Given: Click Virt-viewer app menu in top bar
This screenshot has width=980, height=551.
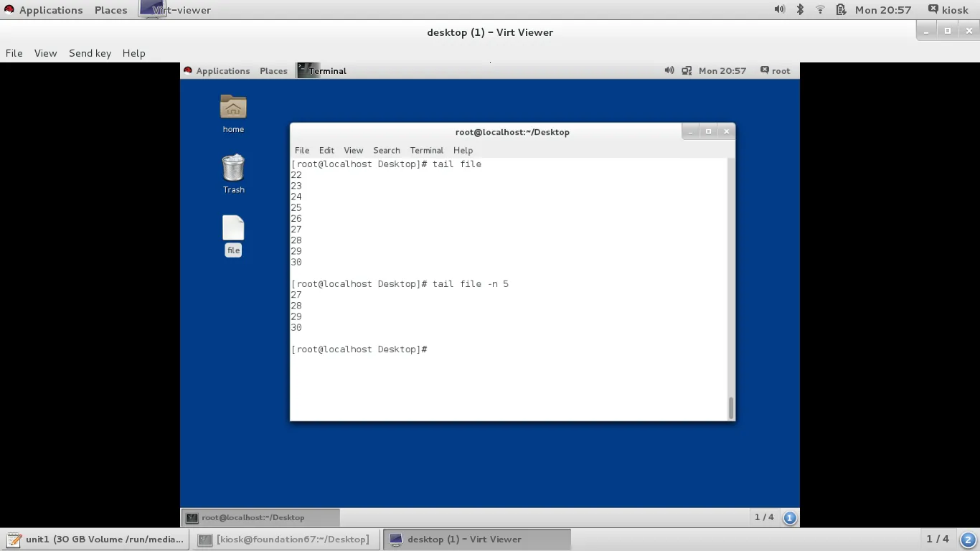Looking at the screenshot, I should pyautogui.click(x=175, y=10).
